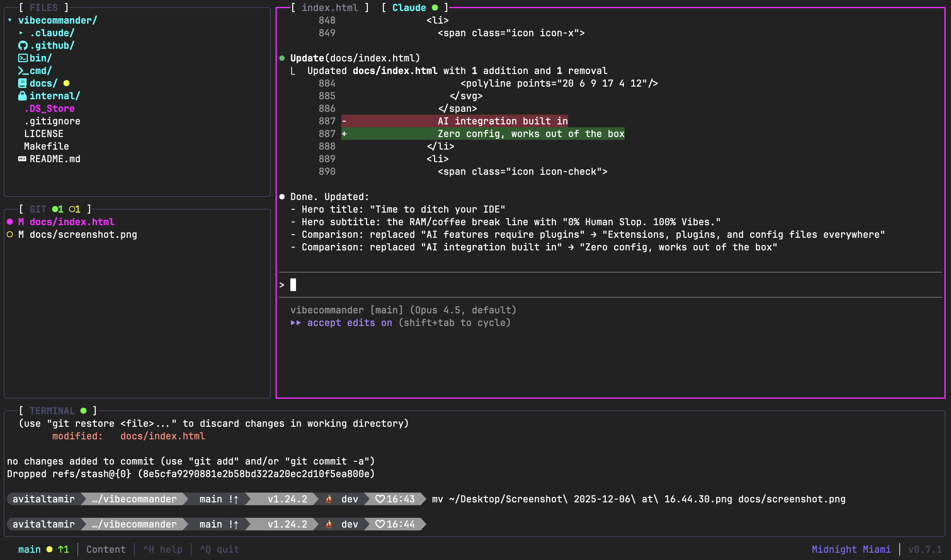Click the GitHub icon beside .github/
The width and height of the screenshot is (951, 560).
(x=23, y=46)
